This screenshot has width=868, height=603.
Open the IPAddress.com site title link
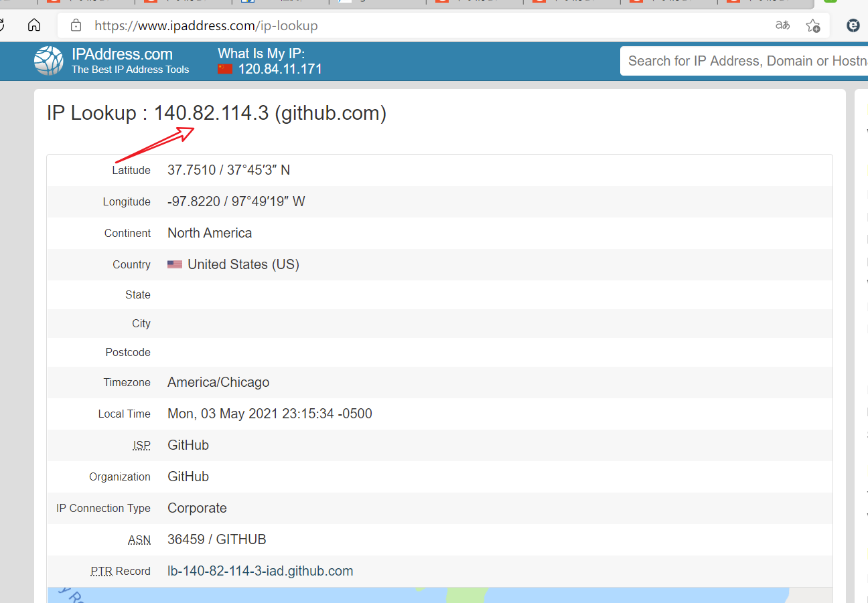(122, 54)
